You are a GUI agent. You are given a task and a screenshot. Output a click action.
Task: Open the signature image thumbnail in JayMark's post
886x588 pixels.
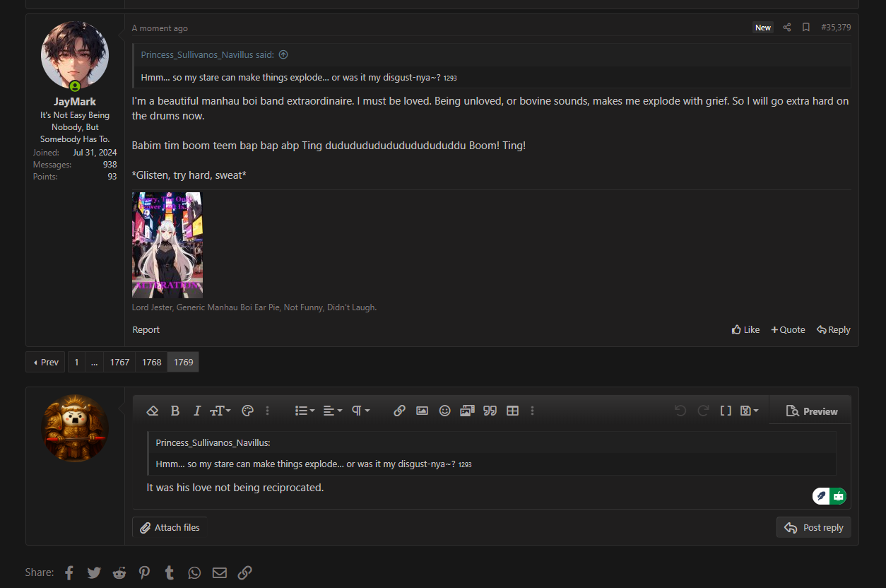click(167, 245)
